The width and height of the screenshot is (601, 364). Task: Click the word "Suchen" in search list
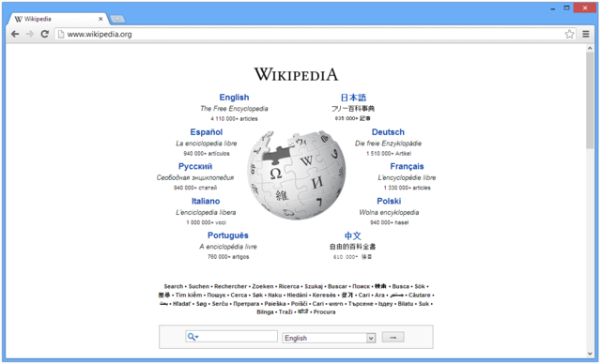(x=198, y=286)
